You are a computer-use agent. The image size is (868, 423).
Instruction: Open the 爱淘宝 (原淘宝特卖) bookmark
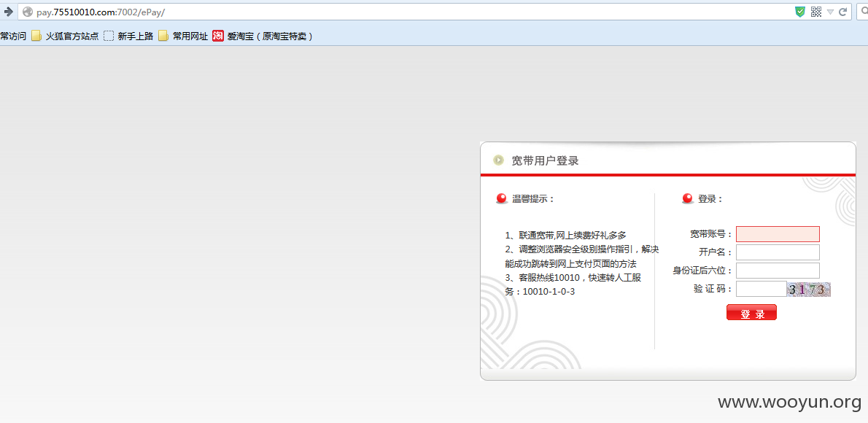pyautogui.click(x=263, y=36)
